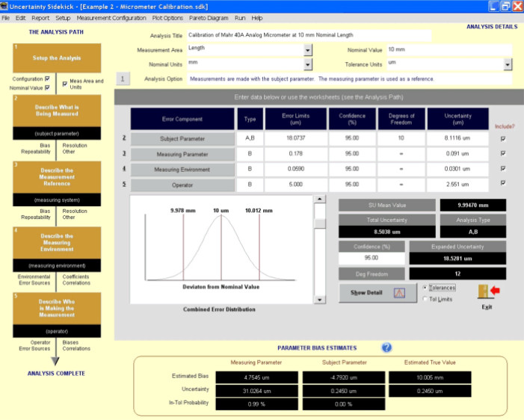The width and height of the screenshot is (524, 420).
Task: Click the Deg Freedom value 12
Action: (x=457, y=274)
